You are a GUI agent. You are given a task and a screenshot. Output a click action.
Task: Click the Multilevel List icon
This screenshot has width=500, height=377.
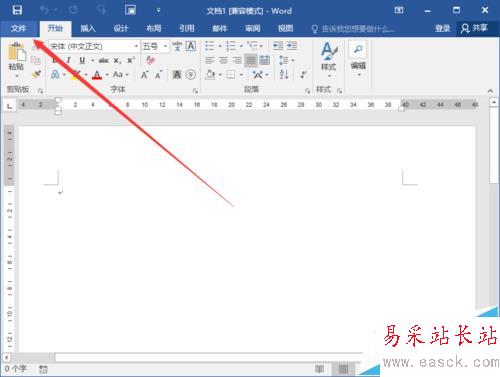click(252, 46)
